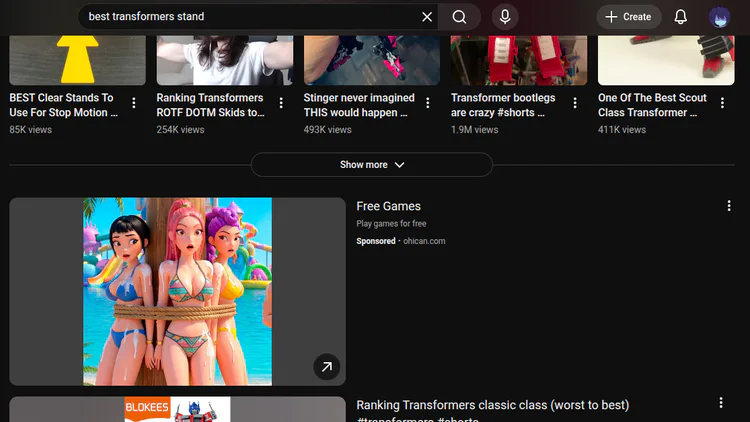The height and width of the screenshot is (422, 750).
Task: Start voice search with the microphone icon
Action: [x=505, y=17]
